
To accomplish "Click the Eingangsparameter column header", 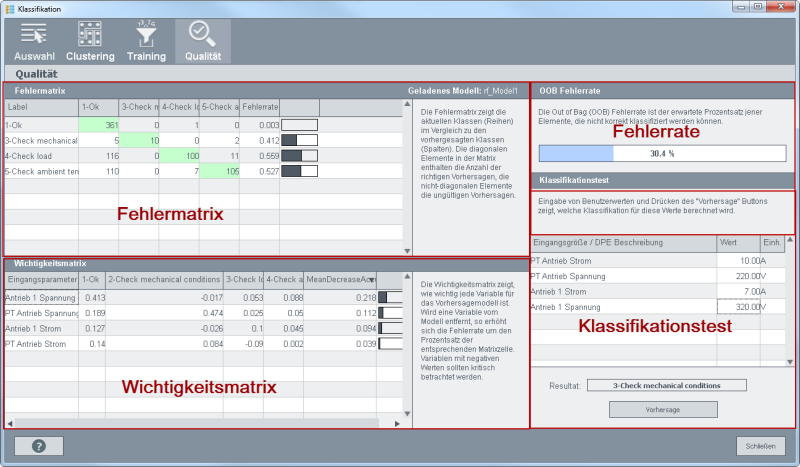I will pyautogui.click(x=41, y=279).
